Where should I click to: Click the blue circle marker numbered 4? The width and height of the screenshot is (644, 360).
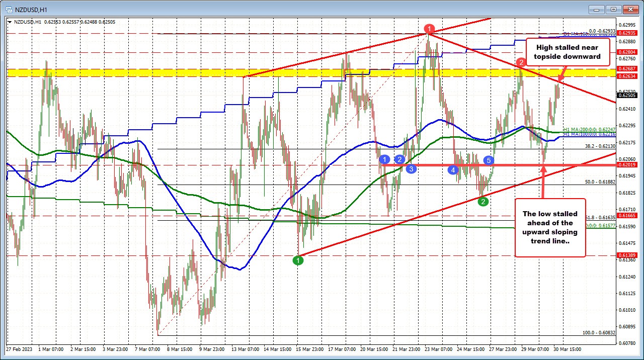coord(453,170)
